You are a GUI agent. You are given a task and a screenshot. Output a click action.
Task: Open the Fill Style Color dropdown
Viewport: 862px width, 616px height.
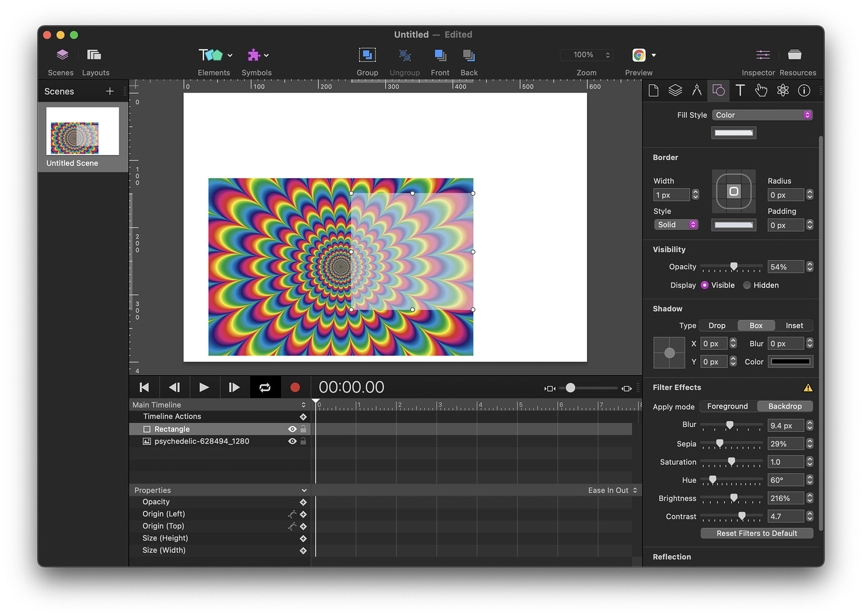click(x=762, y=115)
